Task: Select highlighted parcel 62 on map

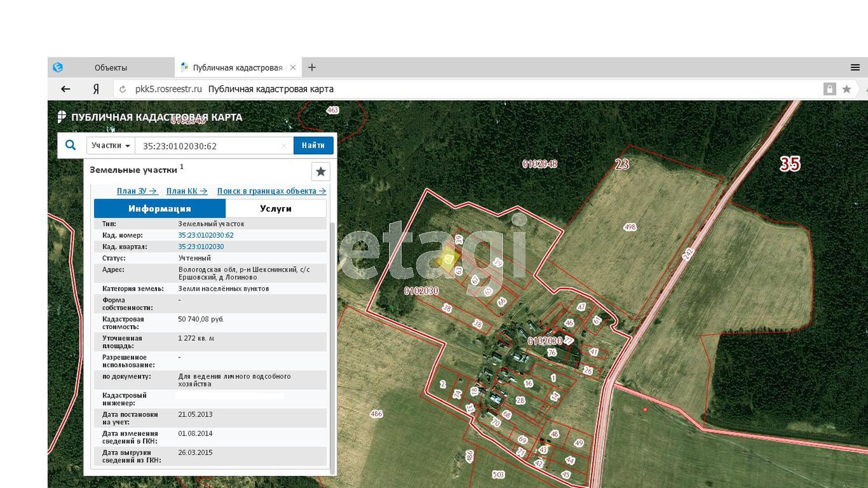Action: [x=448, y=259]
